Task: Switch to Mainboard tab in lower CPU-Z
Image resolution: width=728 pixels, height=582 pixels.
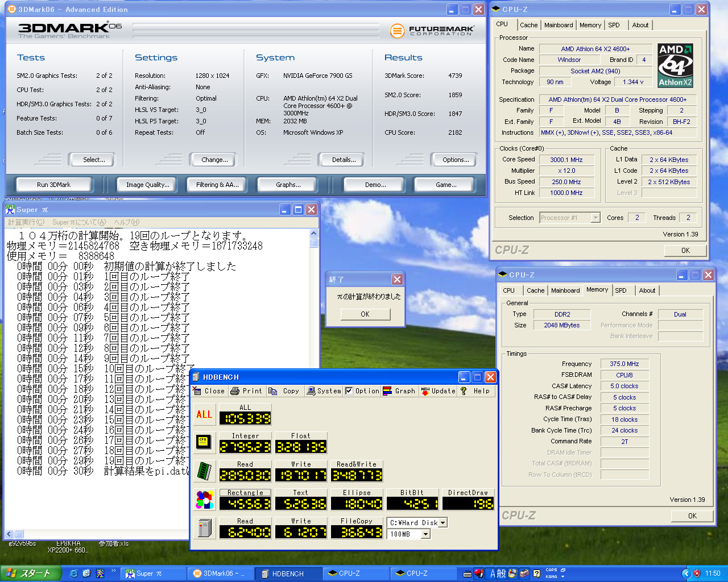Action: [565, 290]
